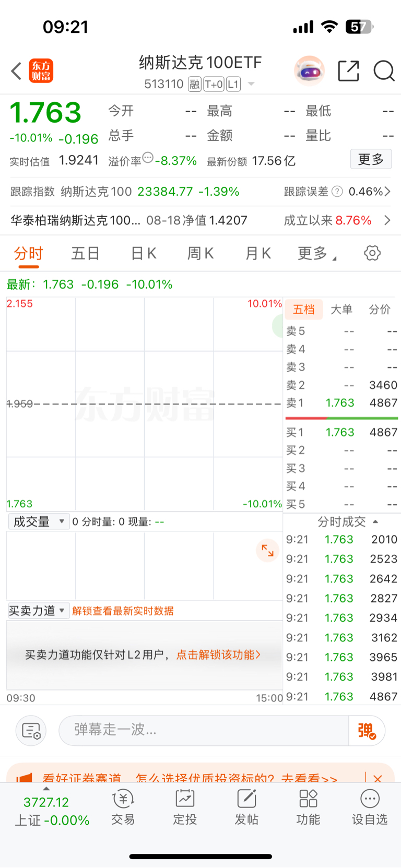Tap trade row with volume 2010
This screenshot has height=868, width=401.
pyautogui.click(x=341, y=539)
